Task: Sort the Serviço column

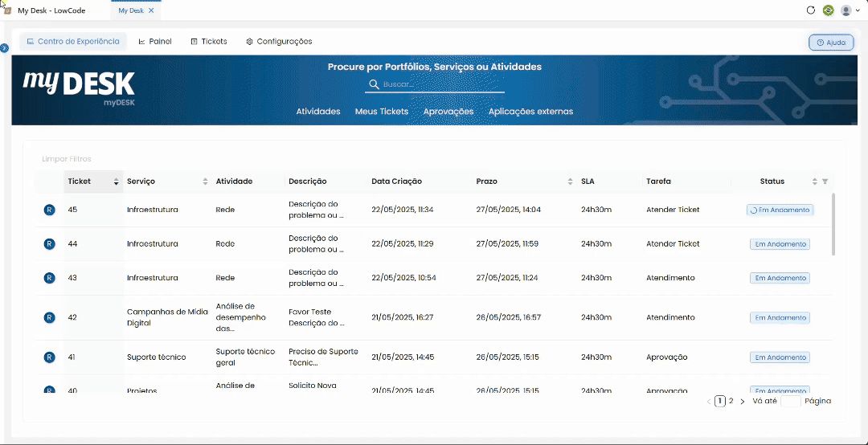Action: coord(205,182)
